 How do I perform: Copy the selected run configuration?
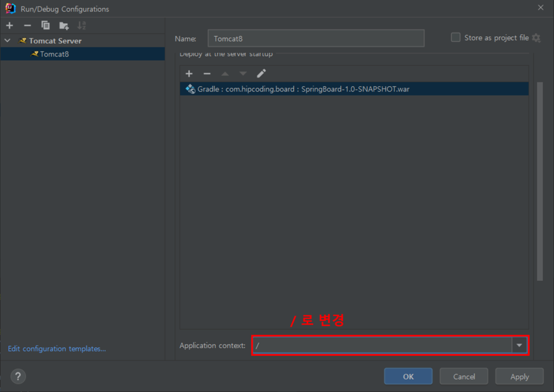45,25
